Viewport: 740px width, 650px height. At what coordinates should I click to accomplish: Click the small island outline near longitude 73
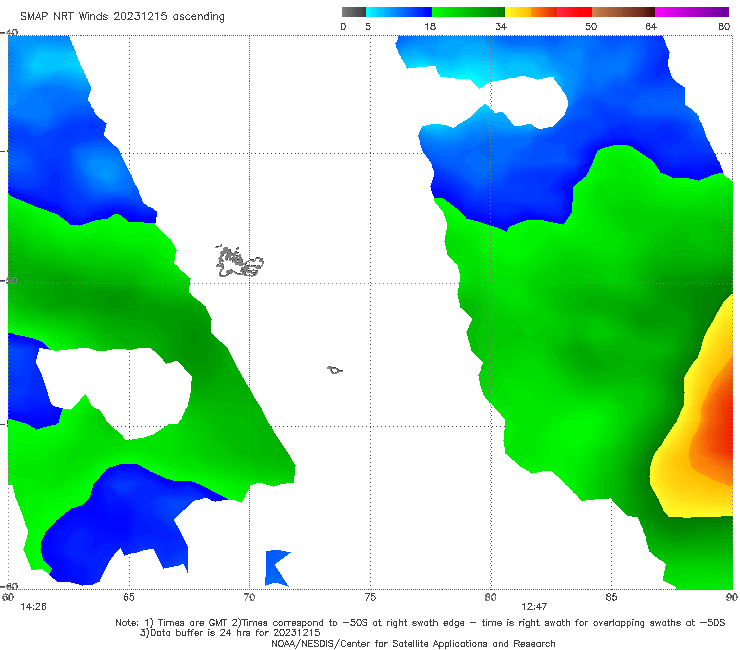(x=335, y=370)
